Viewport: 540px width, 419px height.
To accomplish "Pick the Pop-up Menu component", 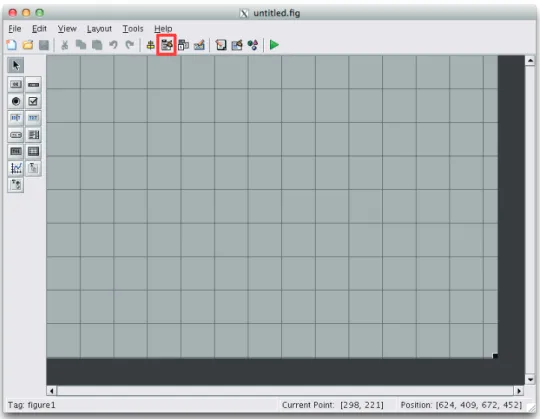I will 15,135.
